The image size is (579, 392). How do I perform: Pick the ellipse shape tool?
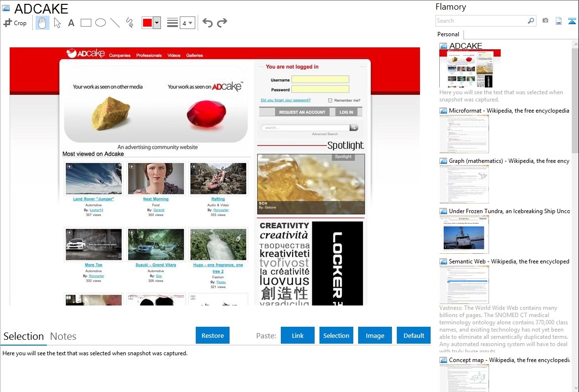tap(101, 23)
